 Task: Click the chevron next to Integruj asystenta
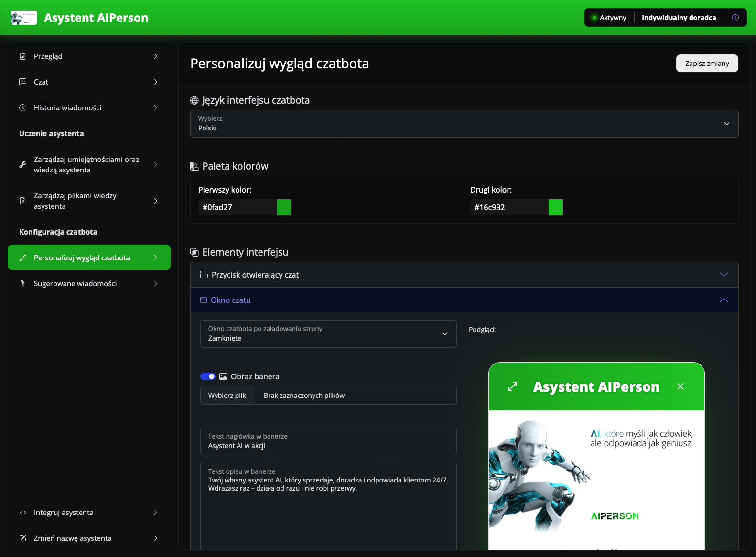click(x=155, y=512)
